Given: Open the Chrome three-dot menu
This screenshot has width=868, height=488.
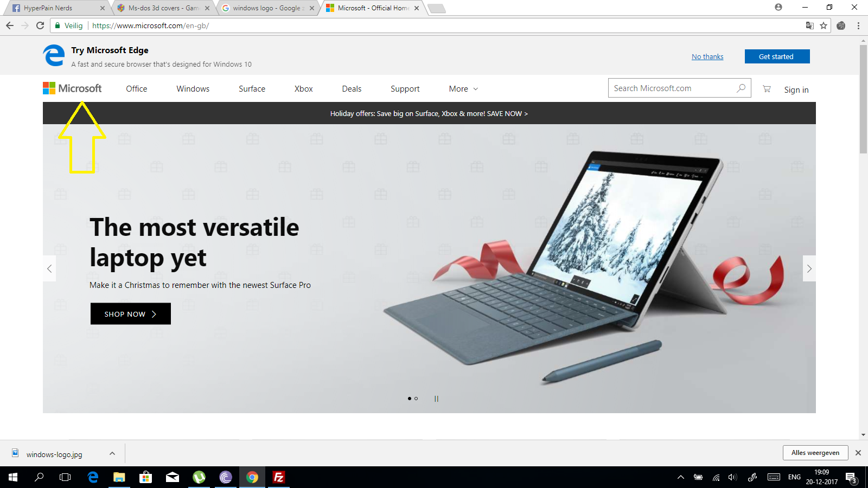Looking at the screenshot, I should click(858, 25).
